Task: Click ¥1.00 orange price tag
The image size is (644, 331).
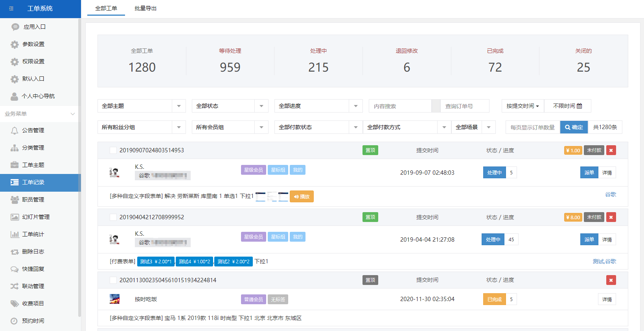Action: 573,150
